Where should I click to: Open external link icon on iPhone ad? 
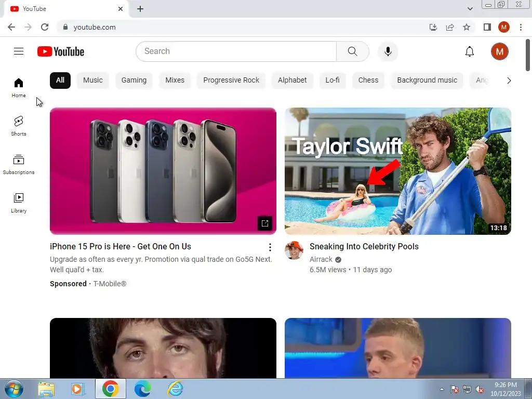coord(264,223)
